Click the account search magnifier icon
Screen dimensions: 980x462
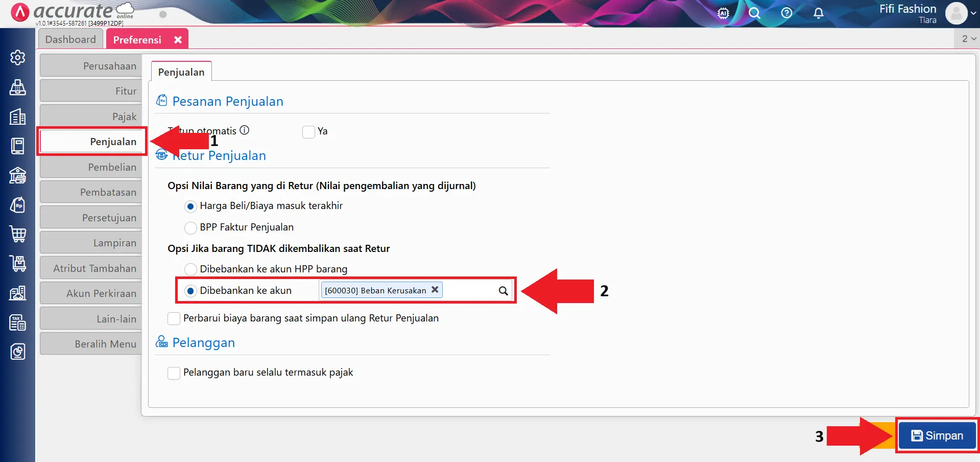(503, 291)
